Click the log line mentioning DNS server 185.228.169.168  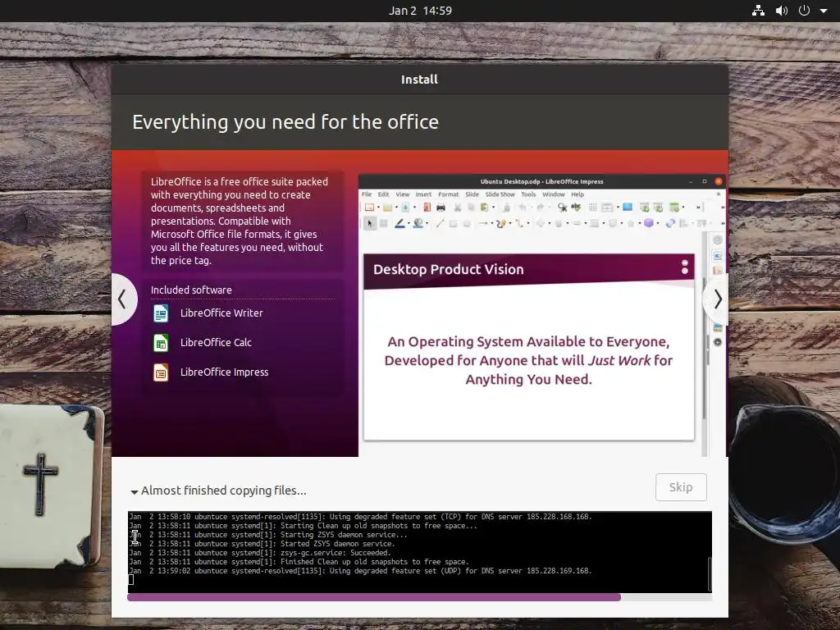pos(360,571)
